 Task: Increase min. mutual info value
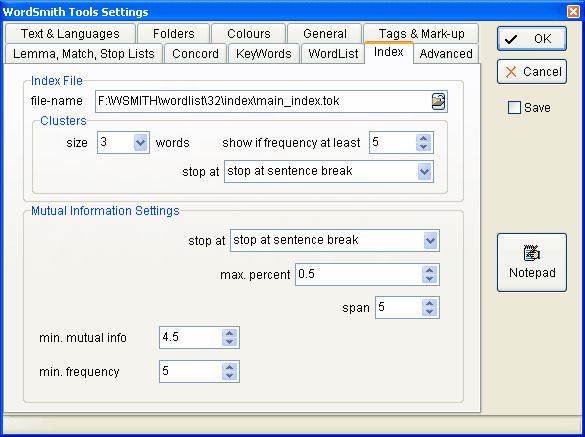(x=229, y=333)
